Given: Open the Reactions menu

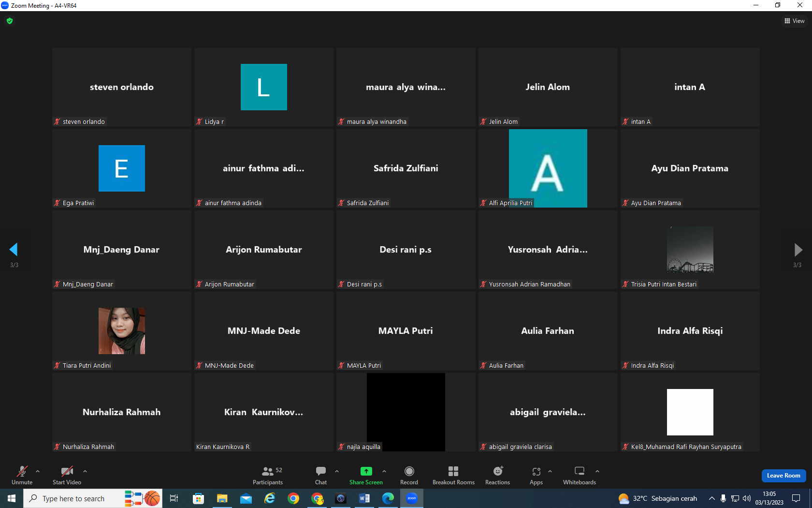Looking at the screenshot, I should click(497, 476).
